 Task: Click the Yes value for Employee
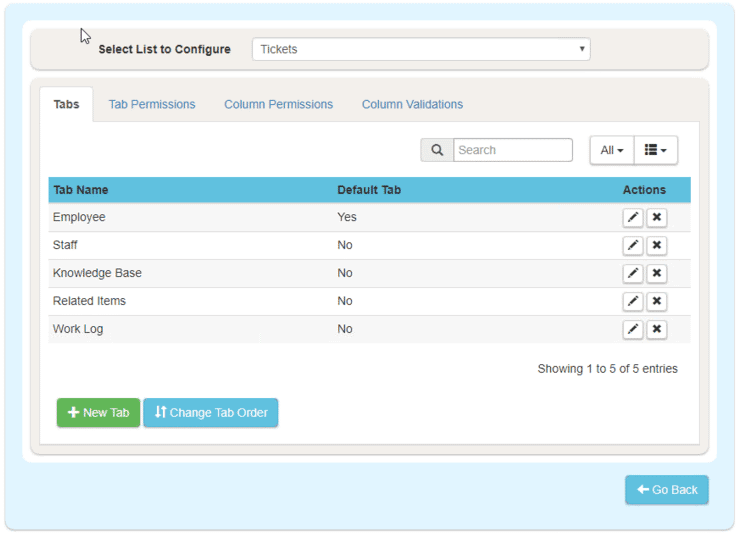click(x=347, y=217)
